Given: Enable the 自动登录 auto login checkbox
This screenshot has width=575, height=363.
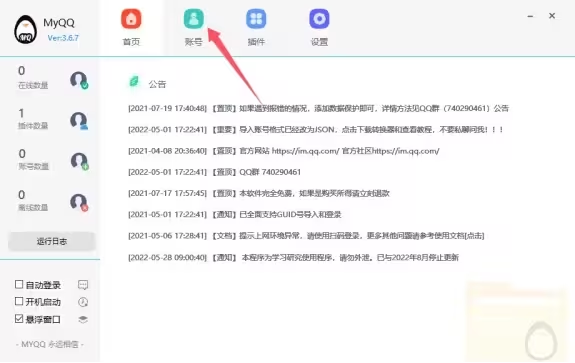Looking at the screenshot, I should click(x=19, y=285).
